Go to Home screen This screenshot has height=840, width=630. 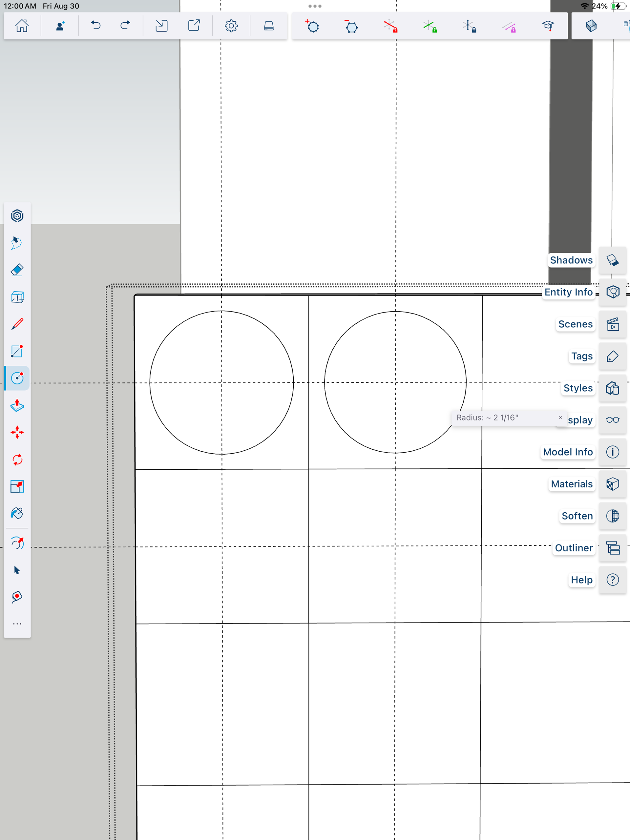coord(22,26)
